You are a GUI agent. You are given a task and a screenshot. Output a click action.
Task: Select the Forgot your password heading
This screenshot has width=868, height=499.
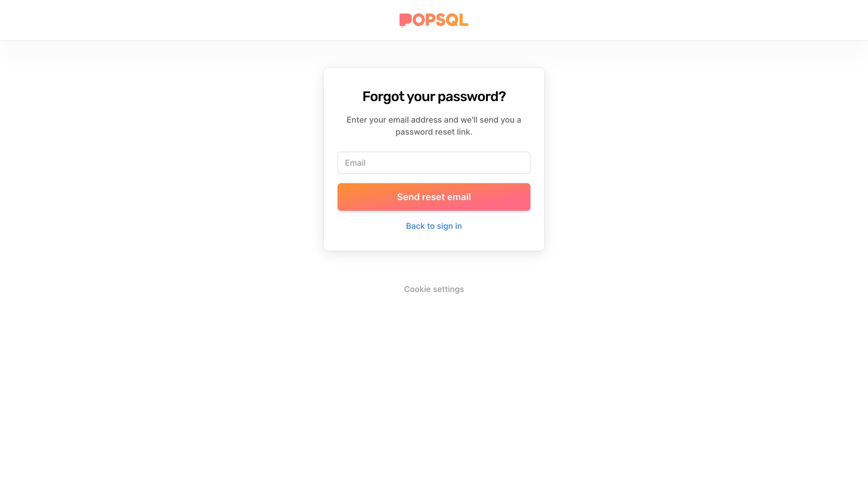point(434,97)
